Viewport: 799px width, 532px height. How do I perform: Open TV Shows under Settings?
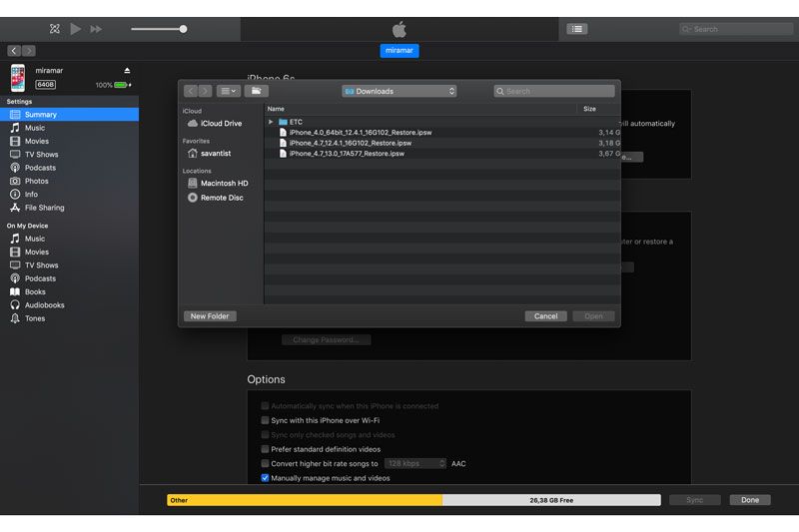click(69, 155)
